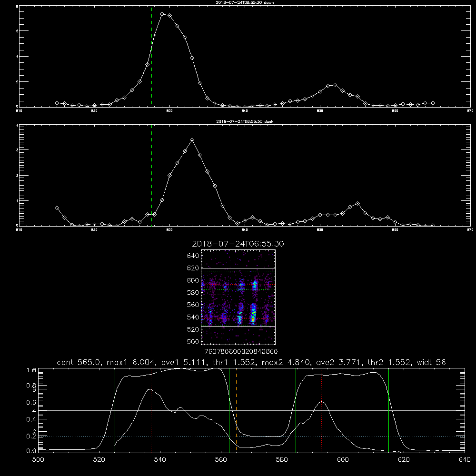The image size is (476, 476).
Task: Select the 'max1 6.004' value
Action: [129, 362]
